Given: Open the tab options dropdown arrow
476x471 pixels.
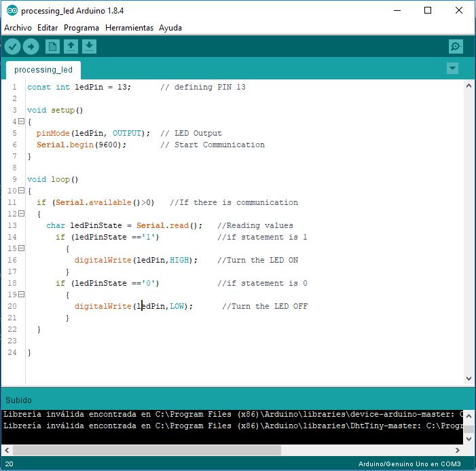Looking at the screenshot, I should point(452,69).
